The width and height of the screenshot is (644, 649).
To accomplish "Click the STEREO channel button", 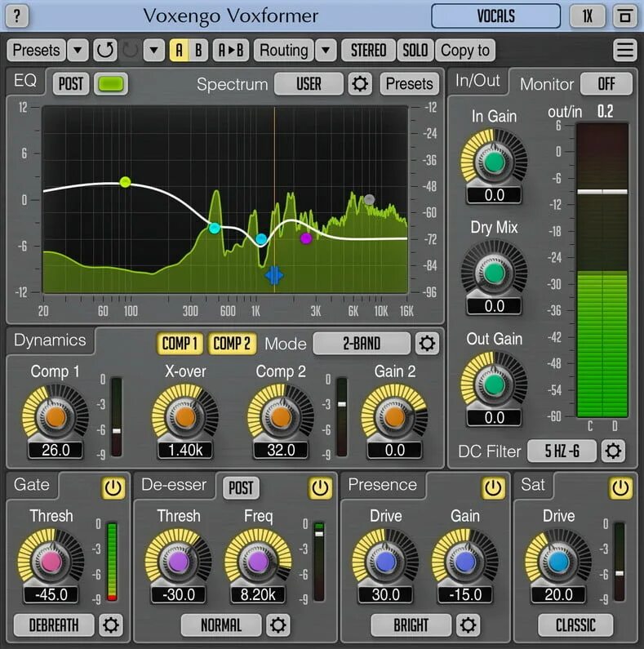I will pos(368,50).
